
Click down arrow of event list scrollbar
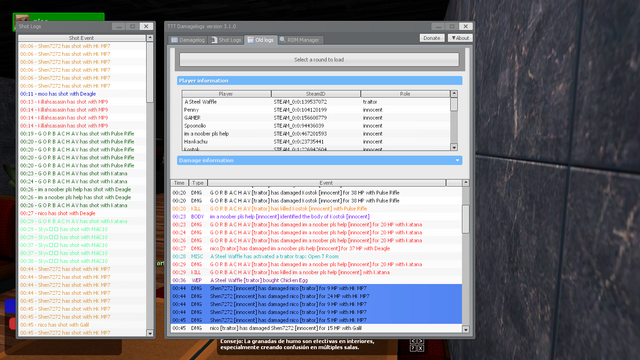click(466, 329)
